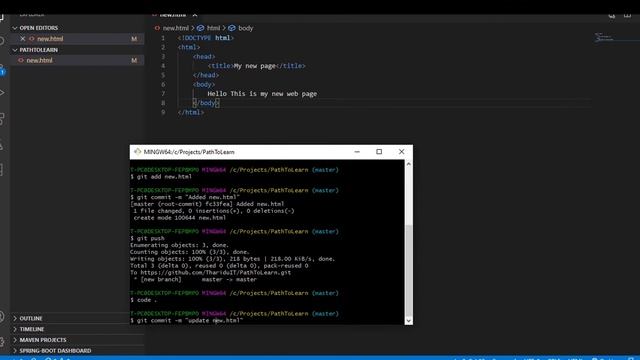Click the new.html editor tab
Viewport: 640px width, 360px height.
[172, 16]
